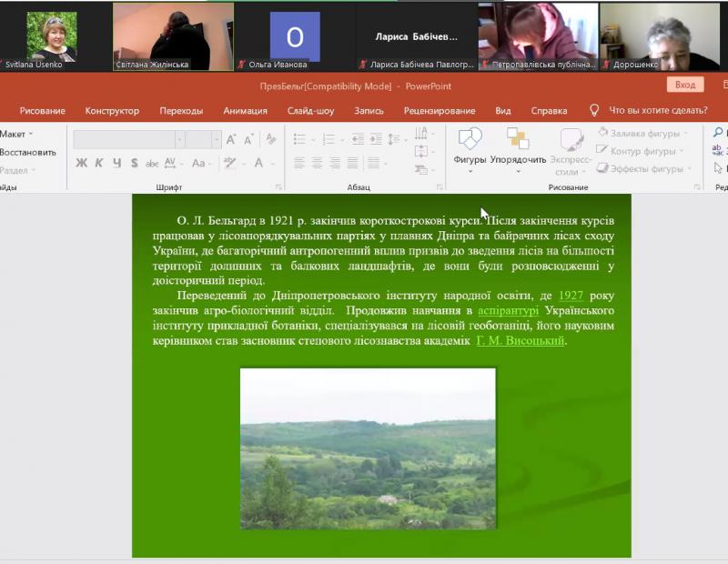728x564 pixels.
Task: Follow the аспірантурі hyperlink
Action: click(508, 310)
